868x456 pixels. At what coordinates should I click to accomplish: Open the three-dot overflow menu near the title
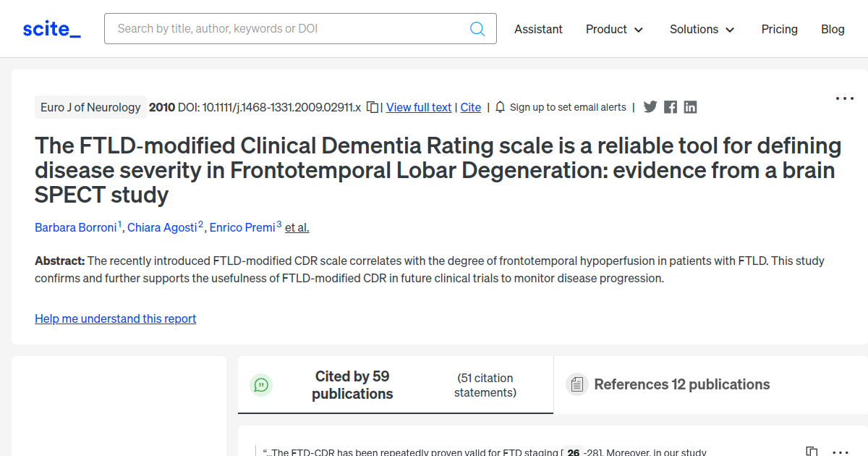[x=844, y=98]
